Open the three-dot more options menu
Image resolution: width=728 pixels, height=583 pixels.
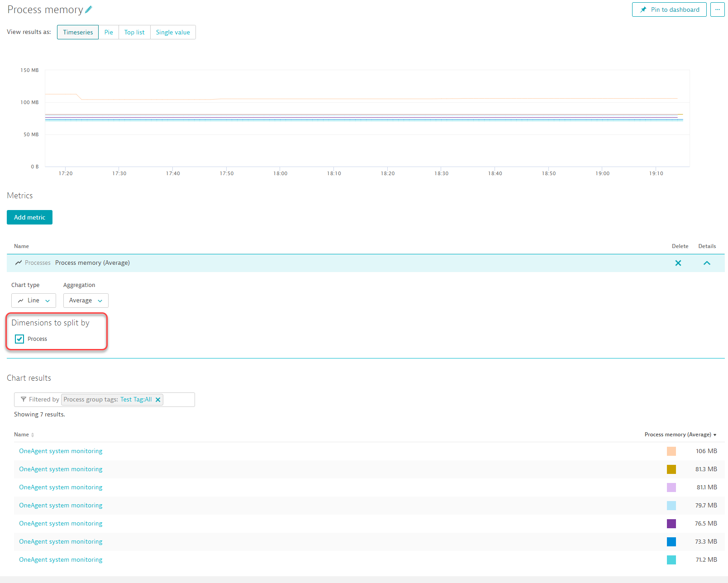click(717, 10)
